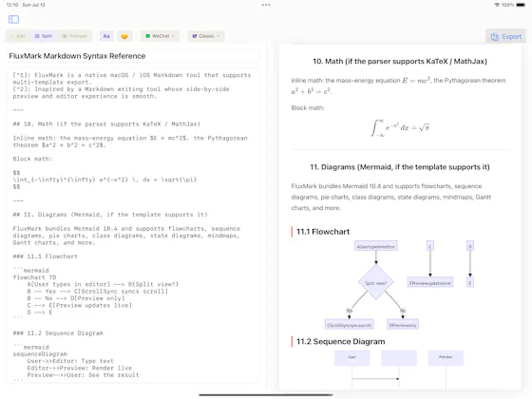Click the 'User' participant box in sequence diagram
The height and width of the screenshot is (399, 532).
[351, 358]
